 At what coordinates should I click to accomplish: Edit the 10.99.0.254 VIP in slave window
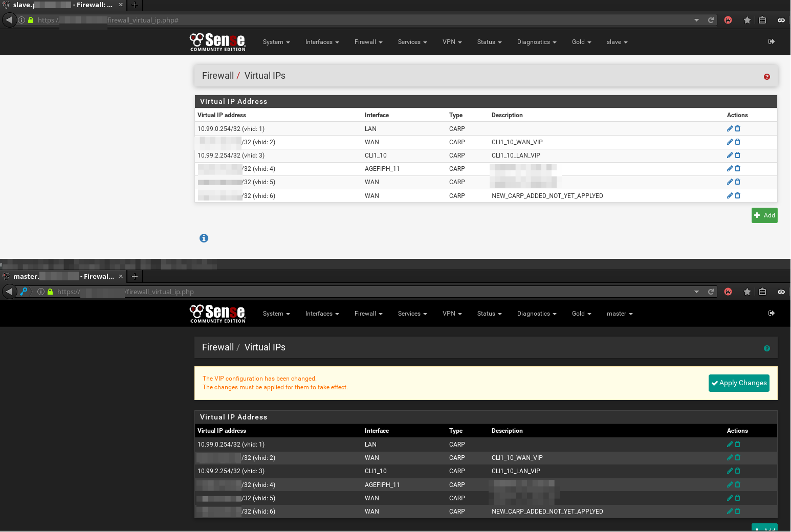[x=730, y=129]
